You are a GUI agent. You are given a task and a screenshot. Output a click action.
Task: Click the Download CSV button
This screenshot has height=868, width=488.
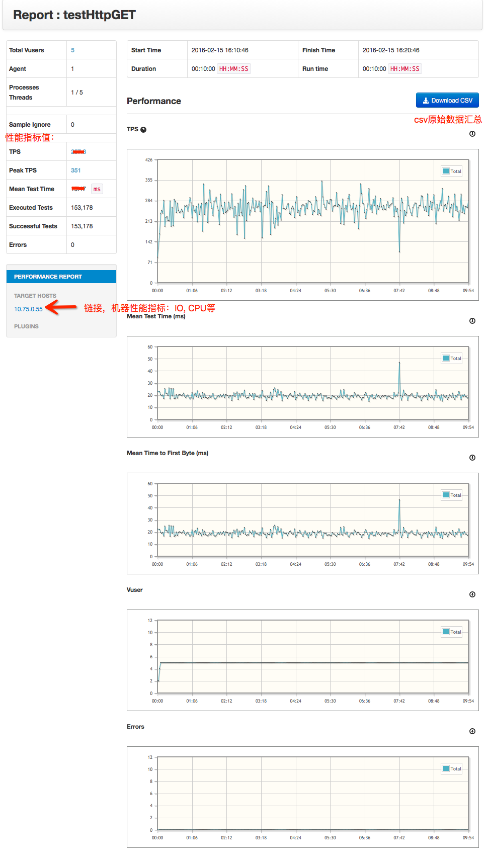[447, 100]
